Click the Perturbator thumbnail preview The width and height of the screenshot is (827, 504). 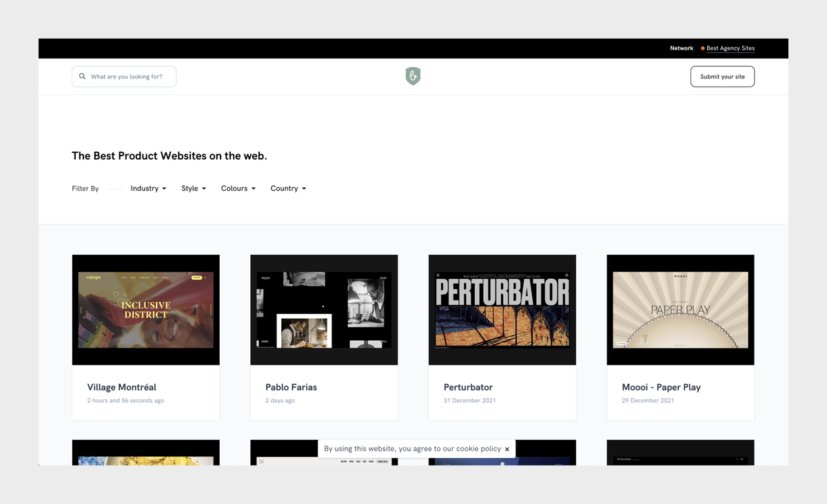point(502,309)
